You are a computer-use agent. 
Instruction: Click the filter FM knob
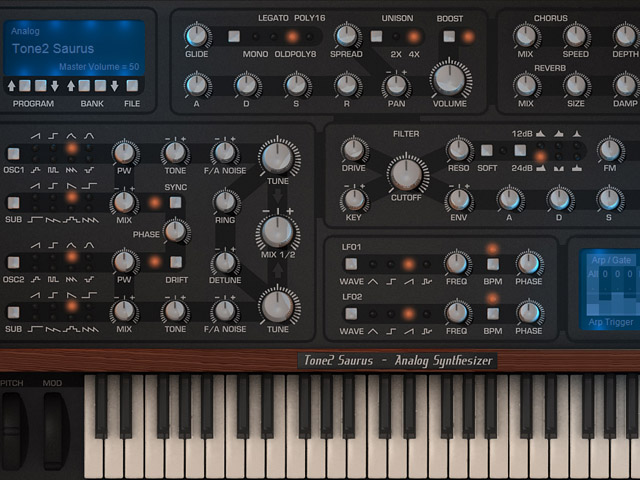[610, 150]
